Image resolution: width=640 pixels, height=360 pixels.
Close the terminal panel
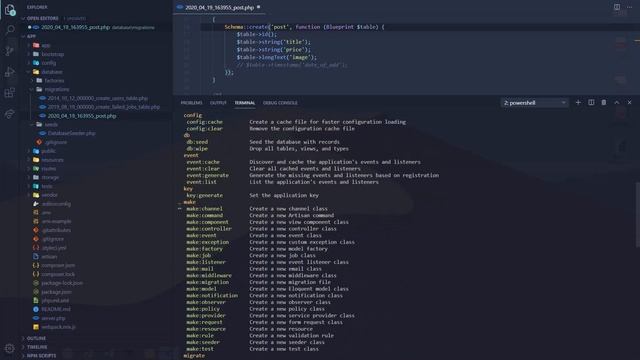pyautogui.click(x=629, y=102)
